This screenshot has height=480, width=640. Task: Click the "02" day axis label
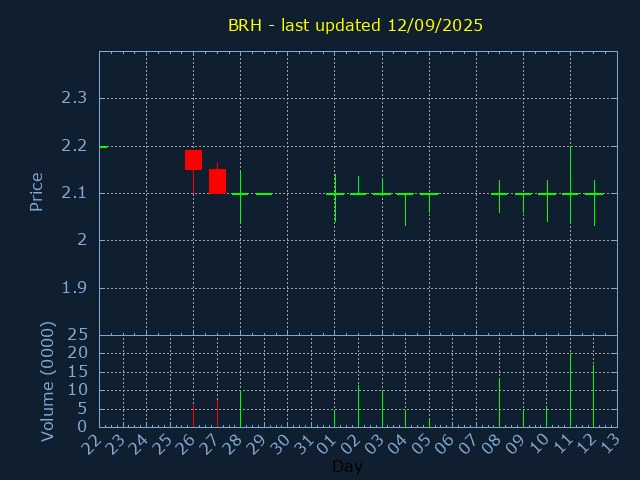[351, 444]
